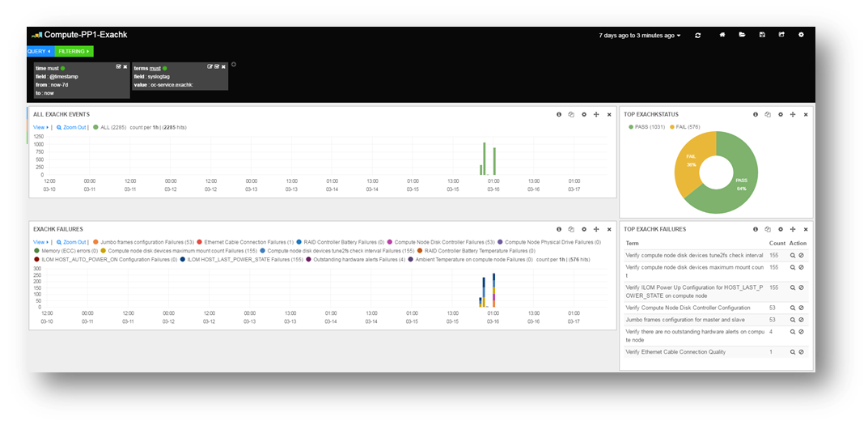Click move handle on EXACHK FAILURES panel
Image resolution: width=868 pixels, height=425 pixels.
pyautogui.click(x=596, y=229)
